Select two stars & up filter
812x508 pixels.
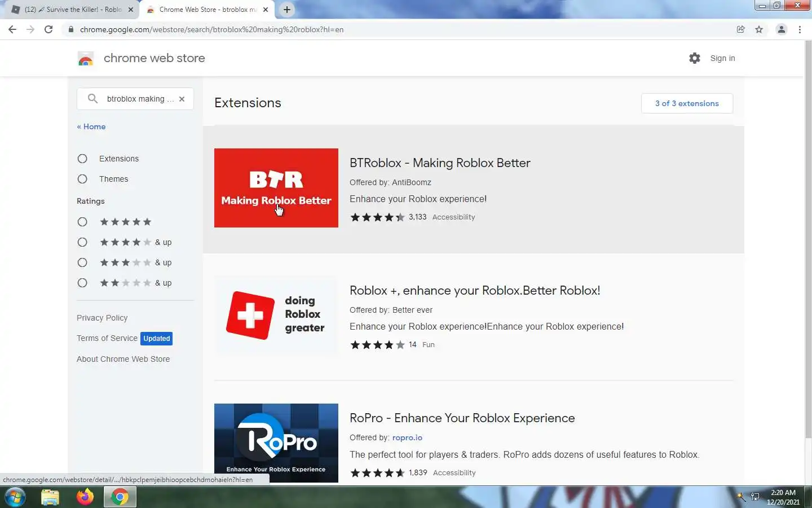[x=82, y=283]
